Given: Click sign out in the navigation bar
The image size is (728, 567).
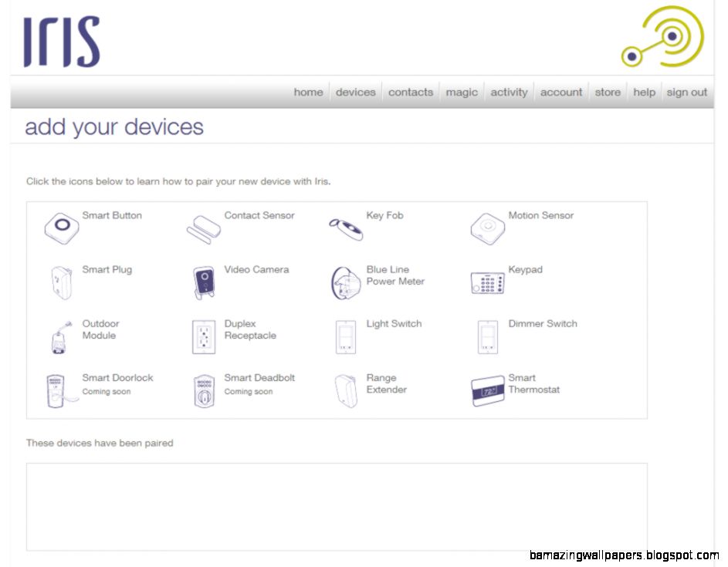Looking at the screenshot, I should [x=686, y=93].
